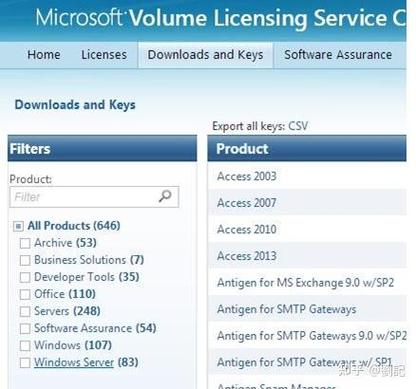The width and height of the screenshot is (416, 389).
Task: Select the Access 2003 product row
Action: [x=307, y=176]
